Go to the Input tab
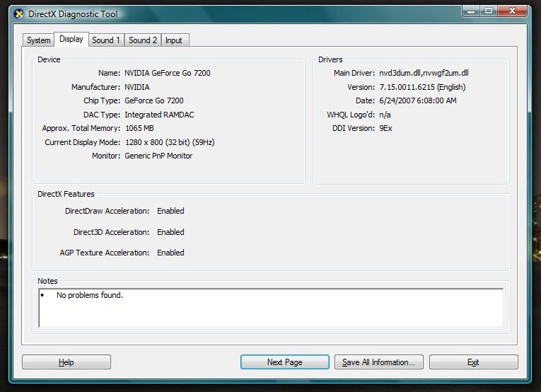541x392 pixels. [175, 40]
